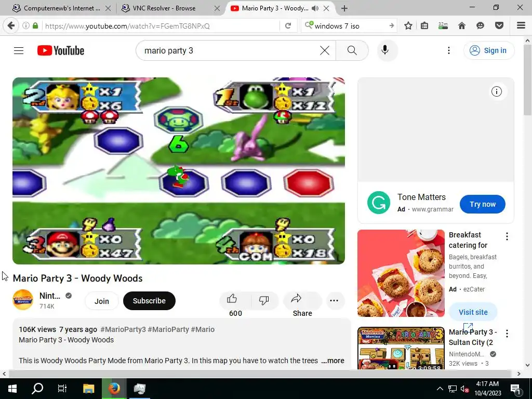Screen dimensions: 532x399
Task: Open a new browser tab
Action: (x=344, y=8)
